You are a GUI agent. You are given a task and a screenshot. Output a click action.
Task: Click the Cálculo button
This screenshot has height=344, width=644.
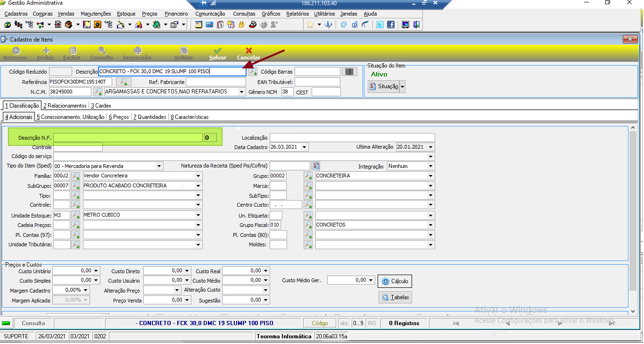(395, 281)
